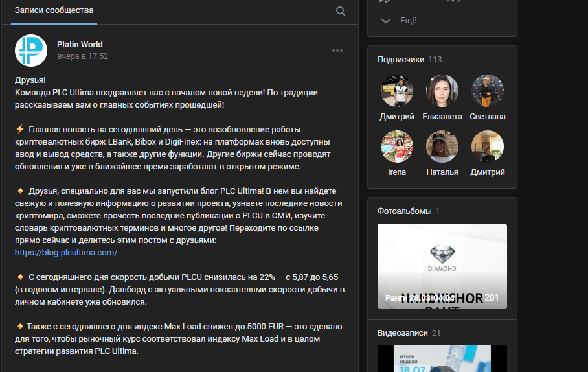Open the blog.plcultima.com link

pyautogui.click(x=66, y=253)
